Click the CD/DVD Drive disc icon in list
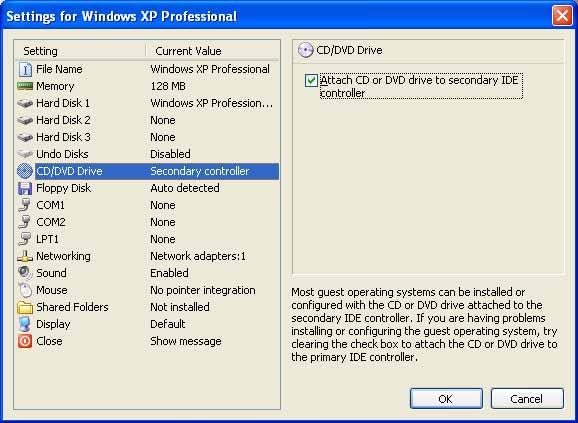578x423 pixels. pos(25,171)
